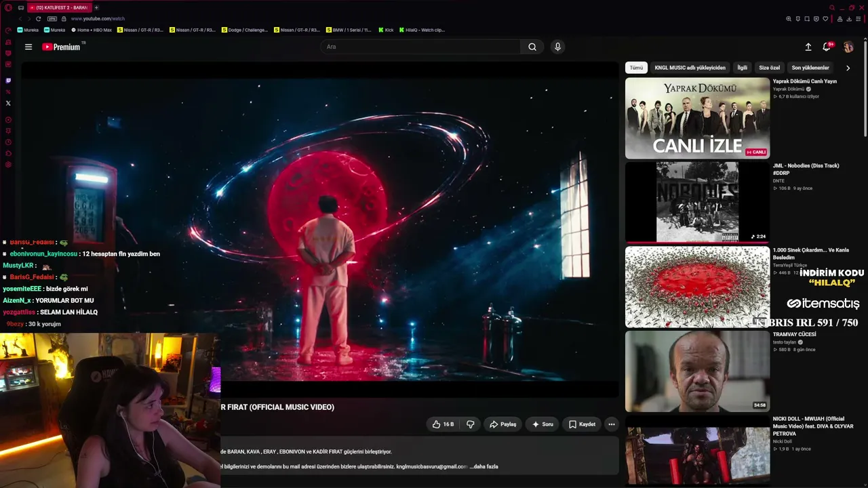Viewport: 868px width, 488px height.
Task: Start voice search with the microphone
Action: pyautogui.click(x=557, y=47)
